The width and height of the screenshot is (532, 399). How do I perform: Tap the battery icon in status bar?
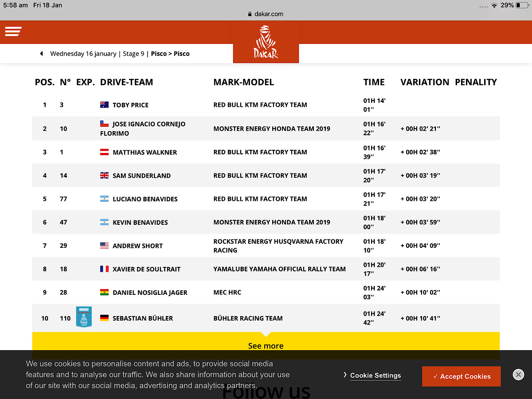[x=522, y=5]
